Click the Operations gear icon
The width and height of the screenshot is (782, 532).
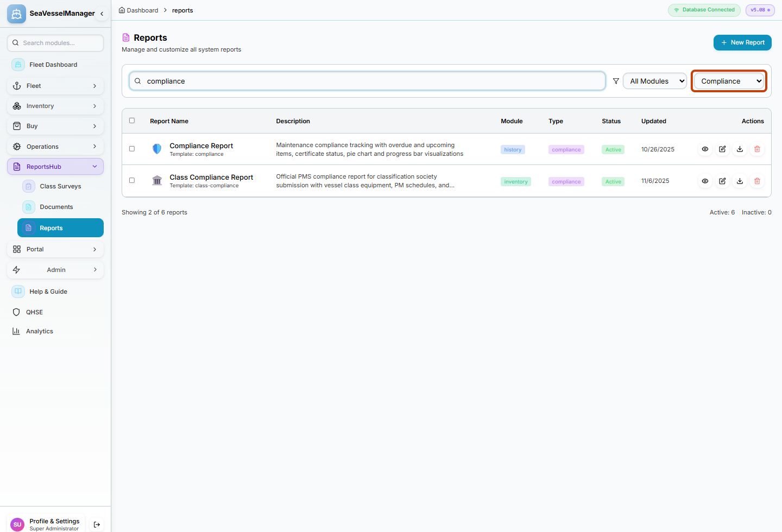point(17,147)
